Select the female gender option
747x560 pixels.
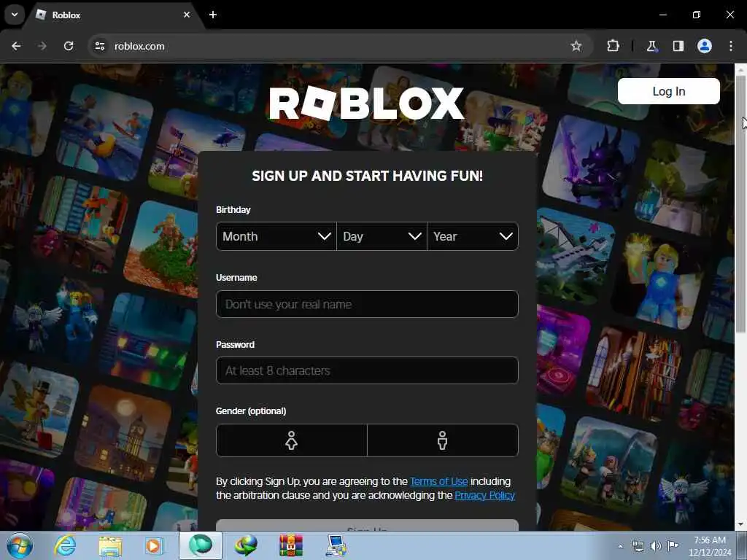(x=292, y=440)
